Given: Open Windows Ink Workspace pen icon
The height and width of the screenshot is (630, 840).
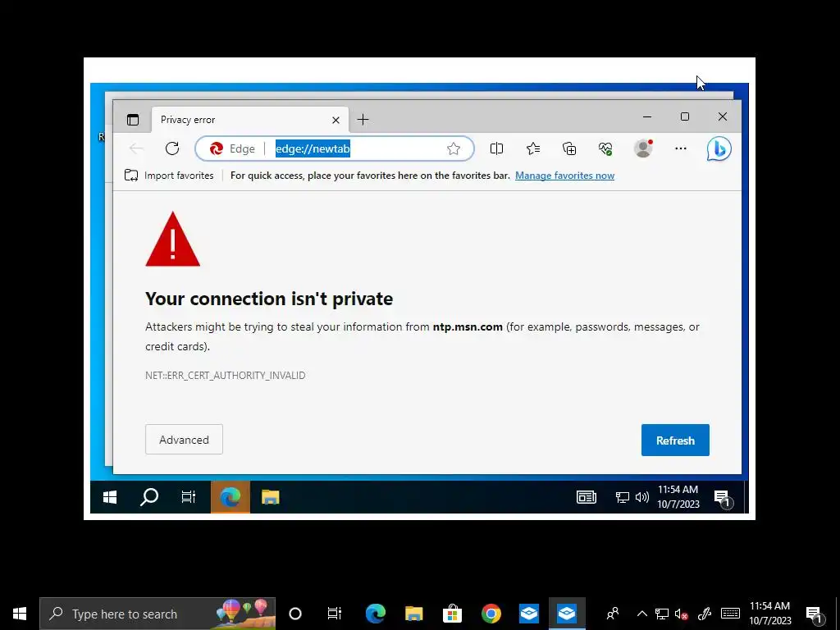Looking at the screenshot, I should [705, 614].
